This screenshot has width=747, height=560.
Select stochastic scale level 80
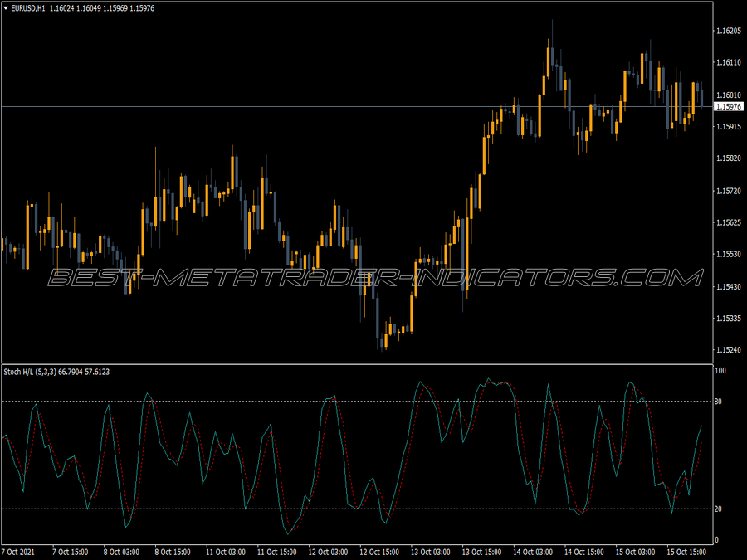point(719,402)
